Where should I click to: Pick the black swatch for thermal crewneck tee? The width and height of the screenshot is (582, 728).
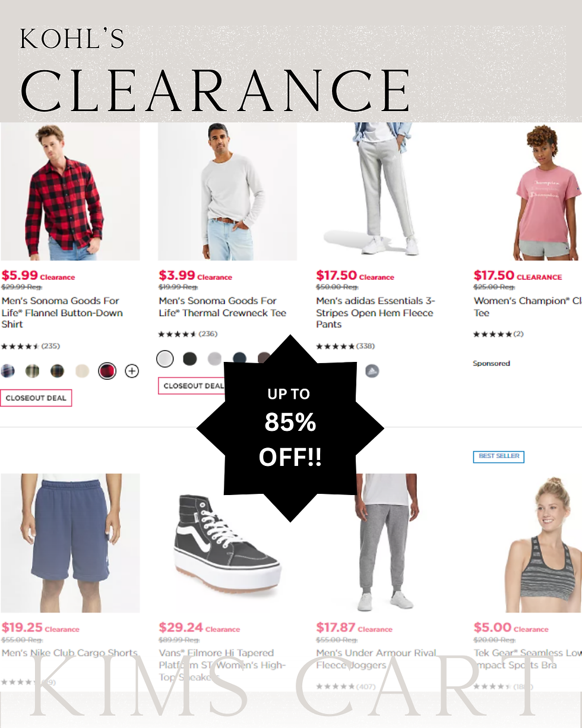pos(190,359)
